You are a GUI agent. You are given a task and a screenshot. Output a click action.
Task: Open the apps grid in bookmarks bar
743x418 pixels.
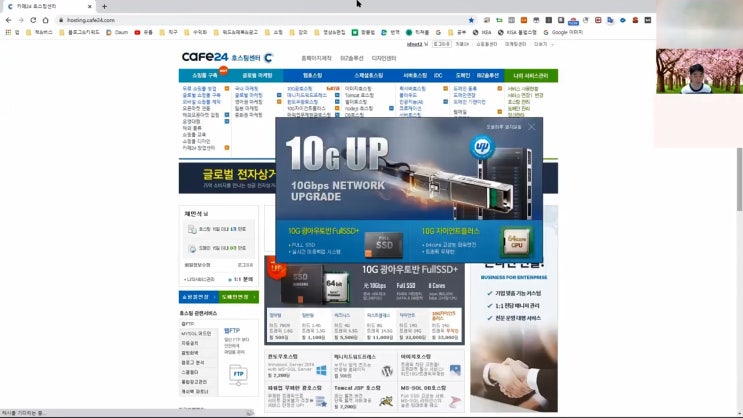[8, 32]
